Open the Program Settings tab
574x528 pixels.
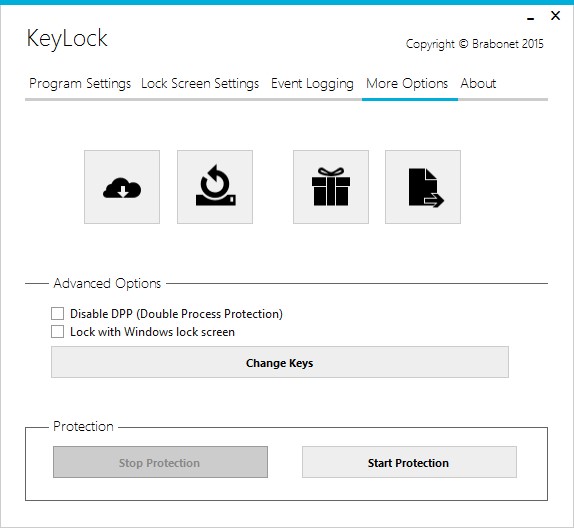click(x=80, y=84)
